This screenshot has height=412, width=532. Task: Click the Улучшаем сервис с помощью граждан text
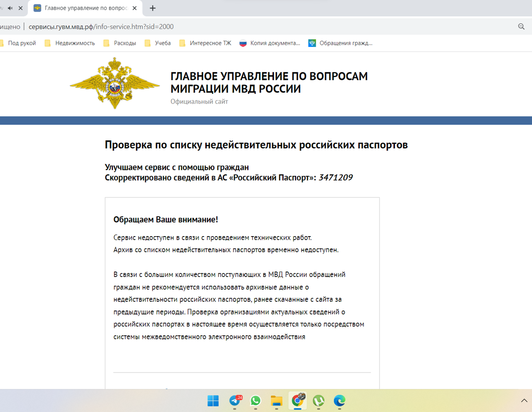[177, 167]
